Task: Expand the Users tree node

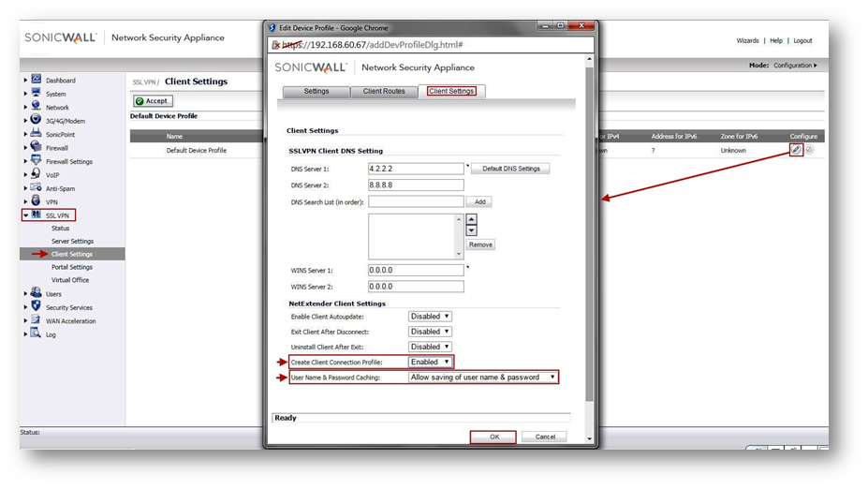Action: 25,294
